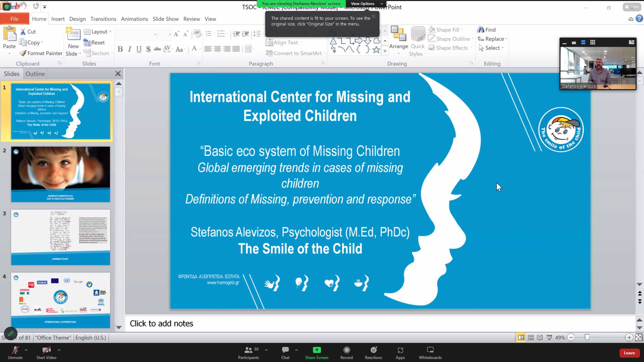
Task: Open Zoom Reactions
Action: click(x=373, y=353)
